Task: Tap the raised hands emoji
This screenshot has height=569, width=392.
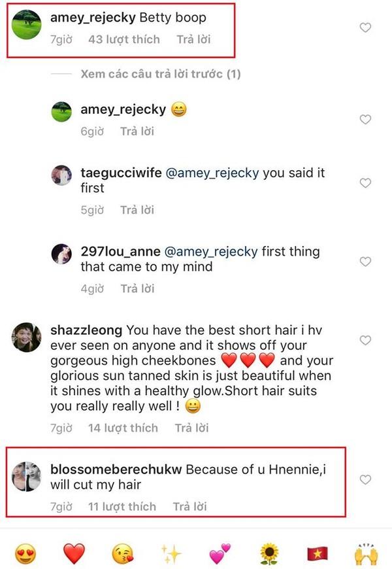Action: pos(366,554)
